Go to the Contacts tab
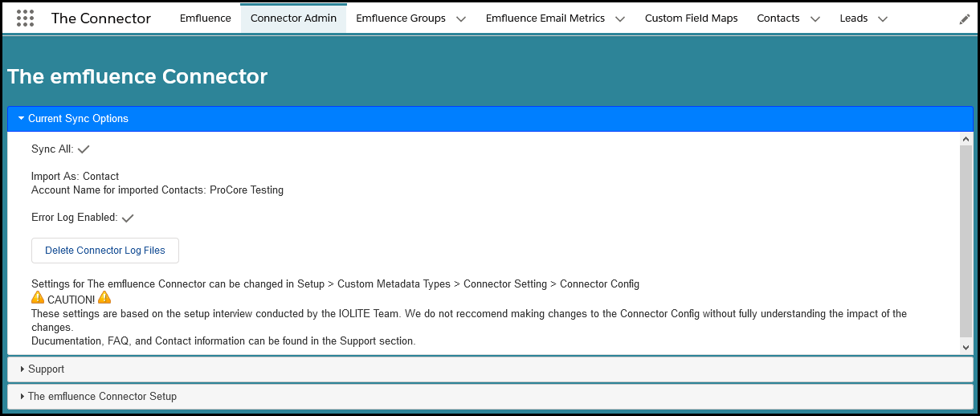Screen dimensions: 980x416 778,18
